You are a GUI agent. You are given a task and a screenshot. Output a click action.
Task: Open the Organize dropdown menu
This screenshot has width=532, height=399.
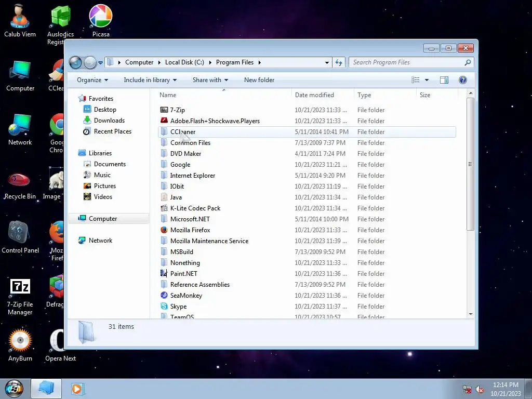tap(92, 80)
